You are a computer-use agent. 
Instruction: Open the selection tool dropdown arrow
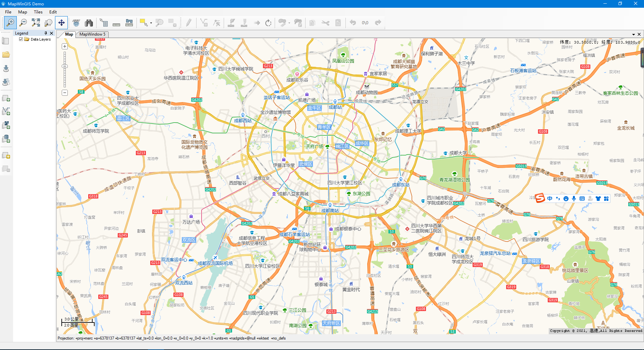point(151,23)
